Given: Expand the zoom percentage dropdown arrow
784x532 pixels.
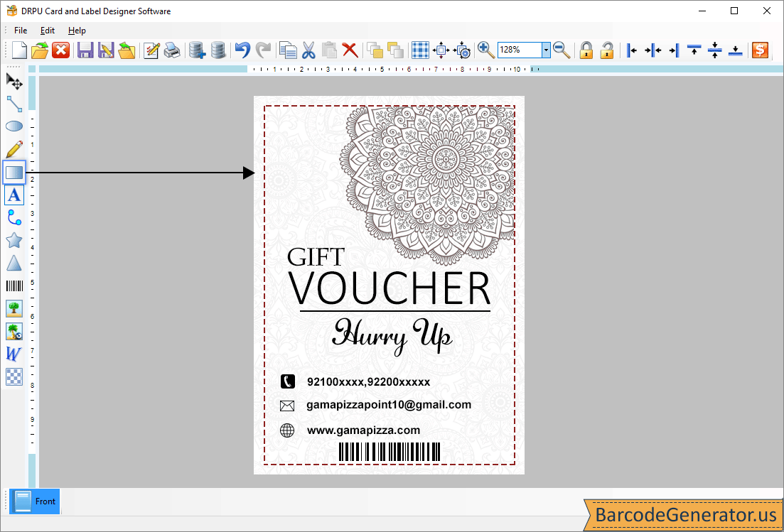Looking at the screenshot, I should [x=546, y=50].
